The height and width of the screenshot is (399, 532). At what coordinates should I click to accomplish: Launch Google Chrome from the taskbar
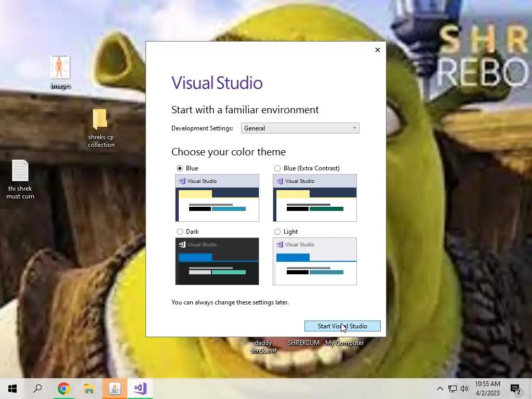tap(63, 389)
